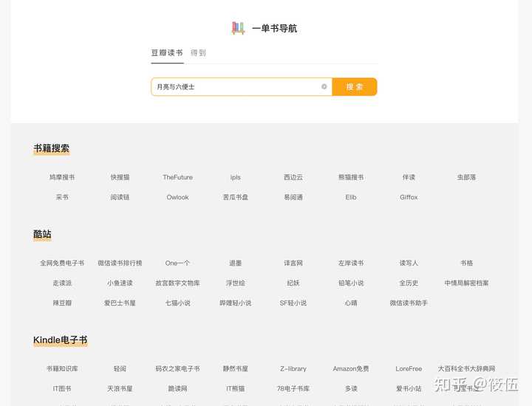Open SF轻小说
The width and height of the screenshot is (532, 406).
[x=293, y=303]
